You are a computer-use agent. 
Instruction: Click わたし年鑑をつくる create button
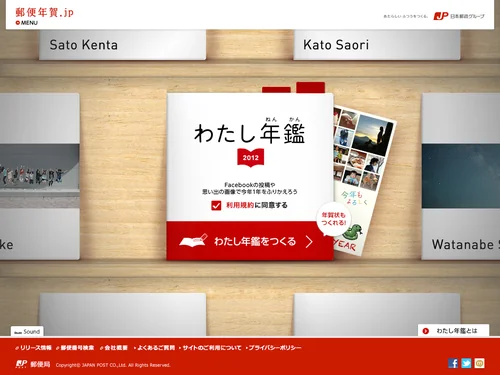[x=250, y=241]
